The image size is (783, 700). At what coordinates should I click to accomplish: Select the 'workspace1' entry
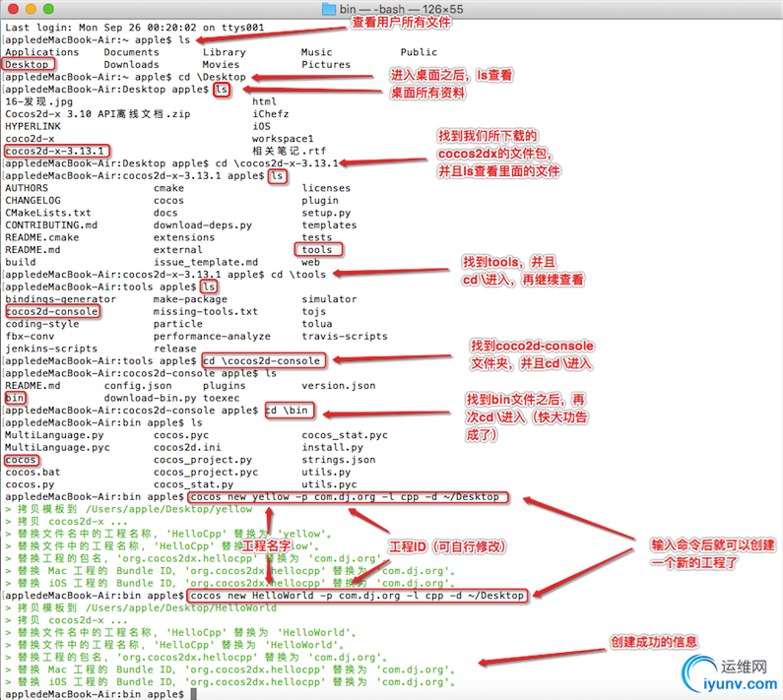click(x=283, y=139)
